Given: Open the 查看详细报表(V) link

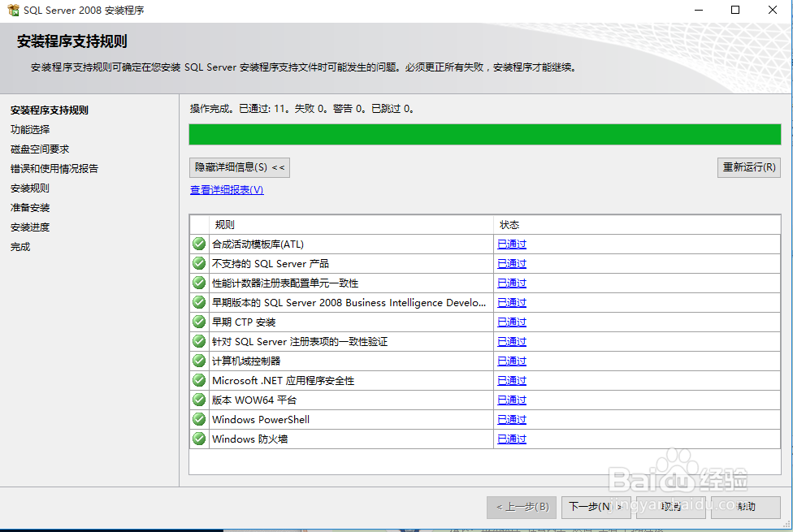Looking at the screenshot, I should tap(226, 189).
